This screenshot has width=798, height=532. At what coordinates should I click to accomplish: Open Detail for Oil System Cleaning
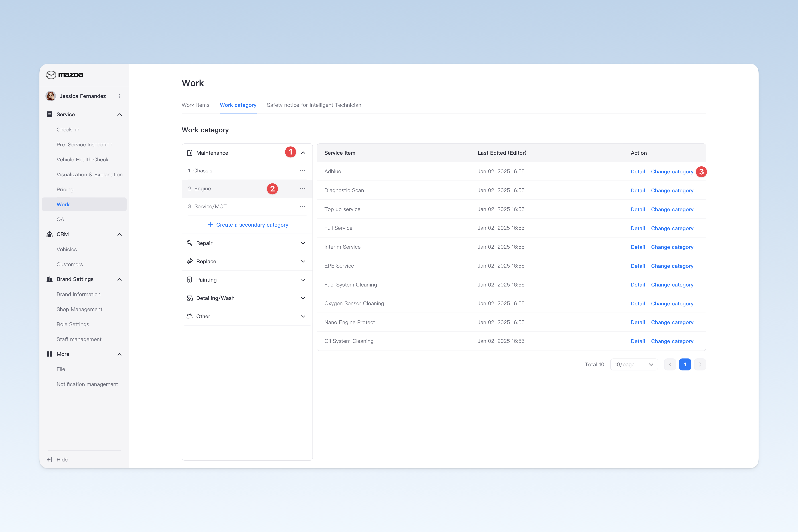638,341
